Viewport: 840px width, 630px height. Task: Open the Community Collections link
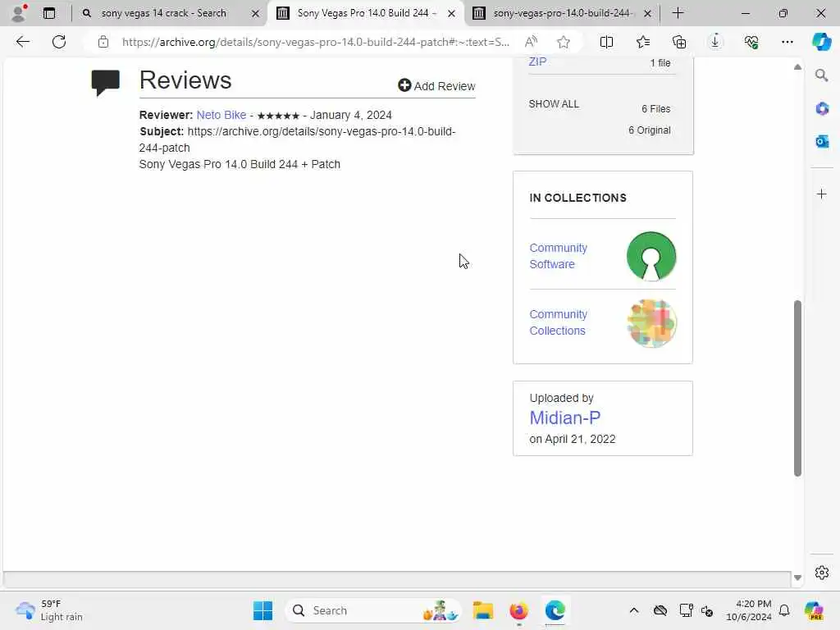click(x=558, y=322)
